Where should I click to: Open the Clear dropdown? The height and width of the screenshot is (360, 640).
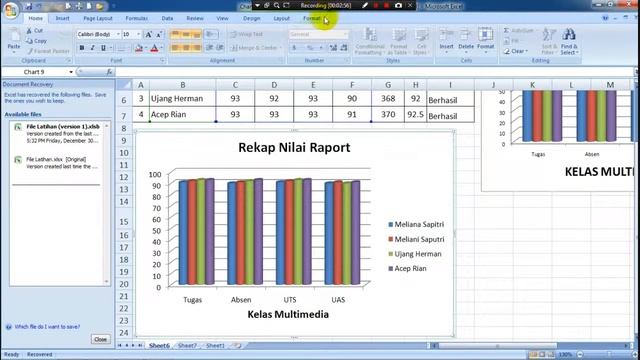[516, 51]
